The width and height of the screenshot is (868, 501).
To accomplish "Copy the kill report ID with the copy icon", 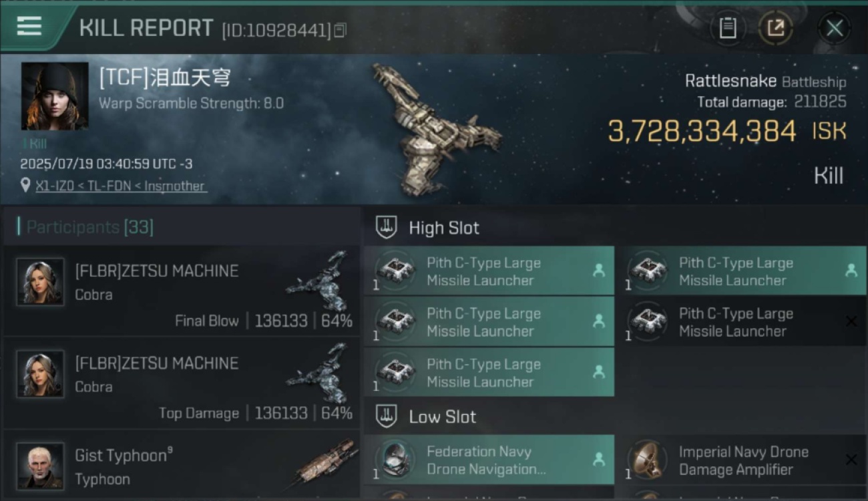I will [x=341, y=30].
